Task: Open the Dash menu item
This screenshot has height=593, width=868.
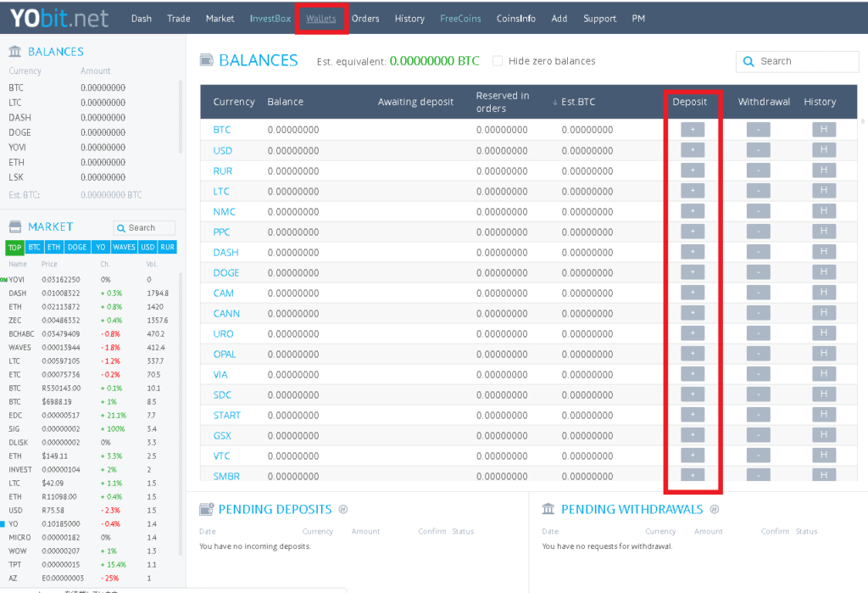Action: 142,19
